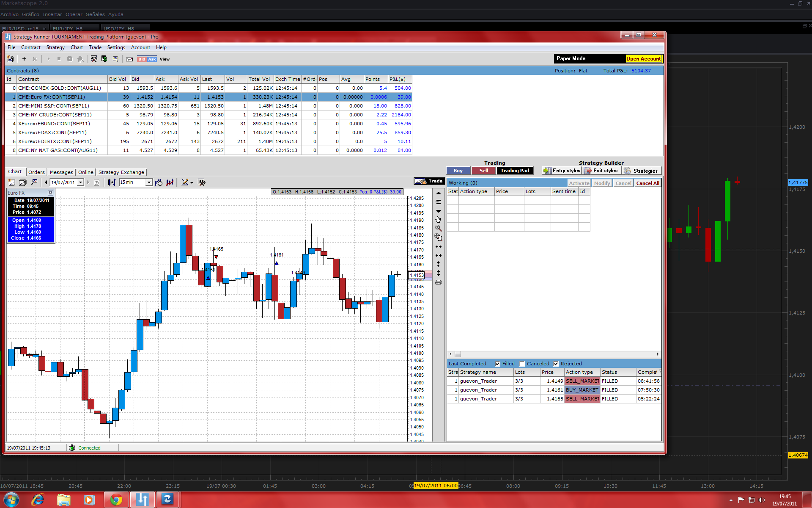Switch to the Orders tab
Viewport: 812px width, 508px height.
36,172
